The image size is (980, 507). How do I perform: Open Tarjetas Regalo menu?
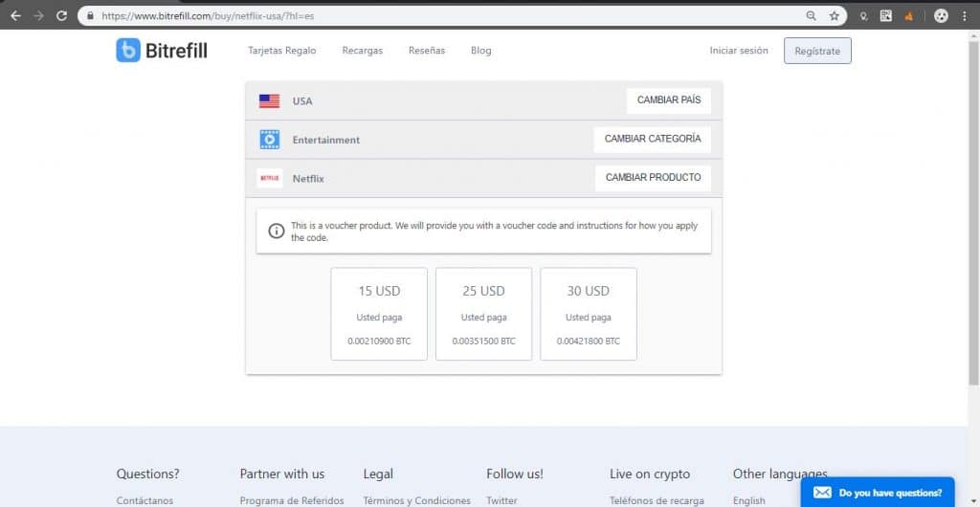tap(282, 51)
